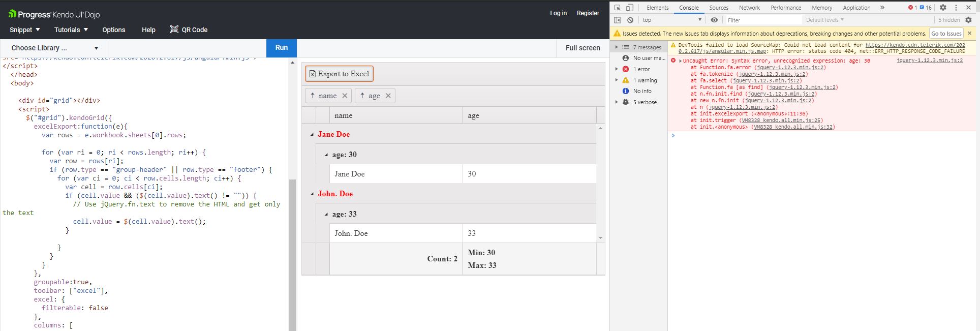The height and width of the screenshot is (331, 980).
Task: Switch to the Application tab
Action: [x=856, y=8]
